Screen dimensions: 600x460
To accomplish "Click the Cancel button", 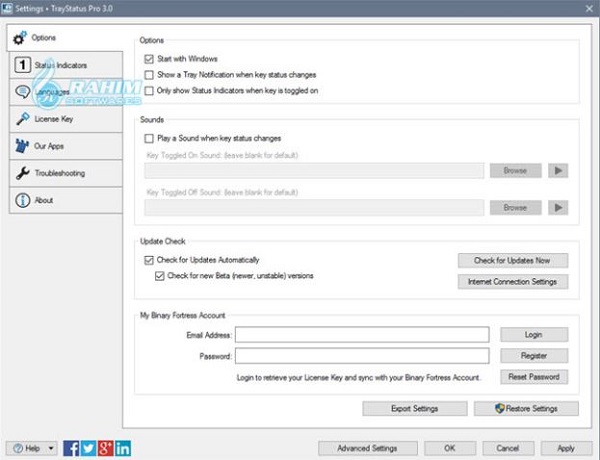I will coord(508,448).
